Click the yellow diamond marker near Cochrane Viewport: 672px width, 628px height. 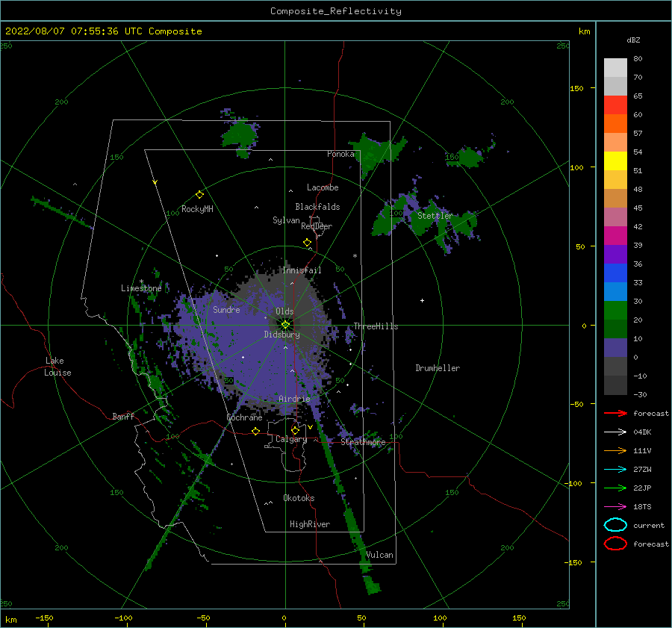pyautogui.click(x=256, y=432)
